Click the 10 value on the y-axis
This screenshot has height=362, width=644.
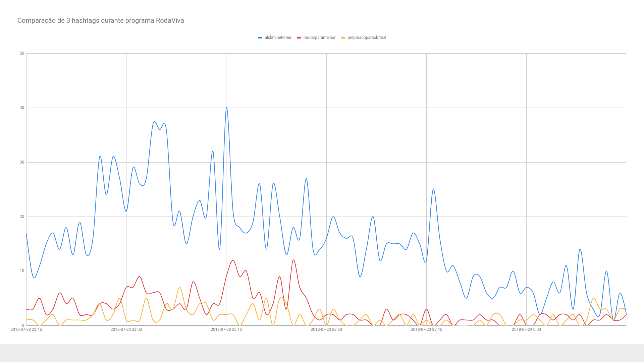22,271
